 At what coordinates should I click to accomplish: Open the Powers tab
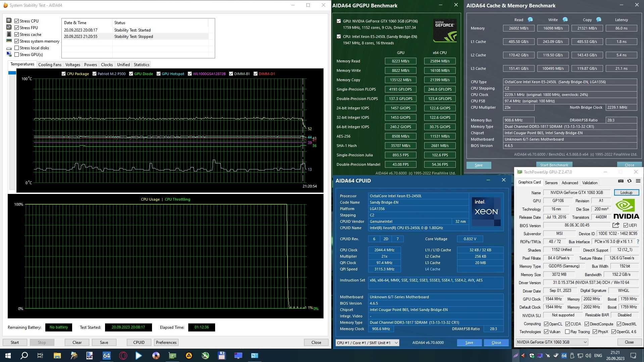91,64
